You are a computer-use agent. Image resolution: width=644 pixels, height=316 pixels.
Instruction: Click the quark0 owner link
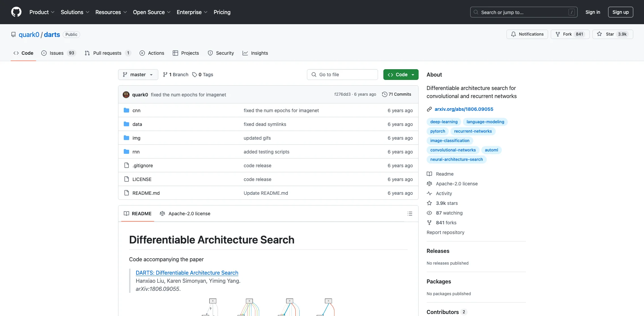(29, 35)
